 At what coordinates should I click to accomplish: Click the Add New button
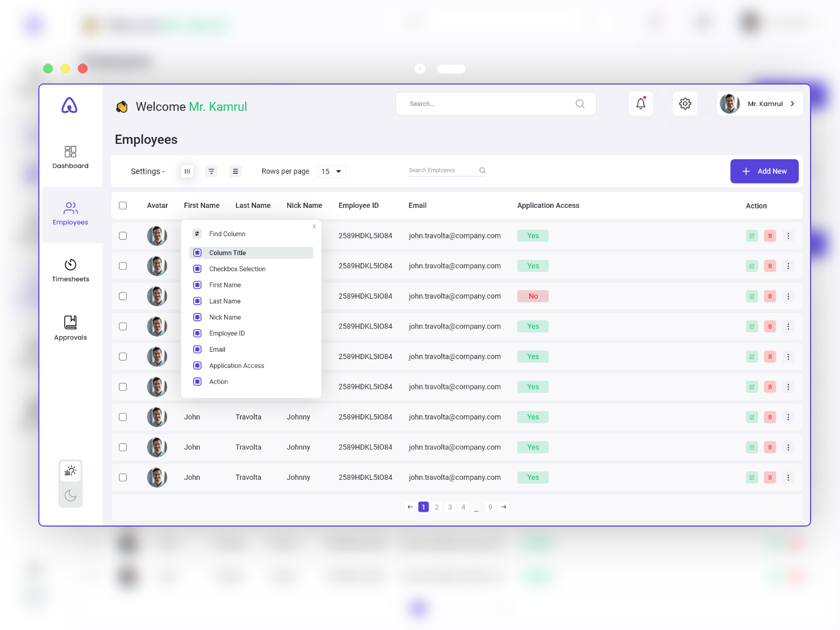point(764,171)
